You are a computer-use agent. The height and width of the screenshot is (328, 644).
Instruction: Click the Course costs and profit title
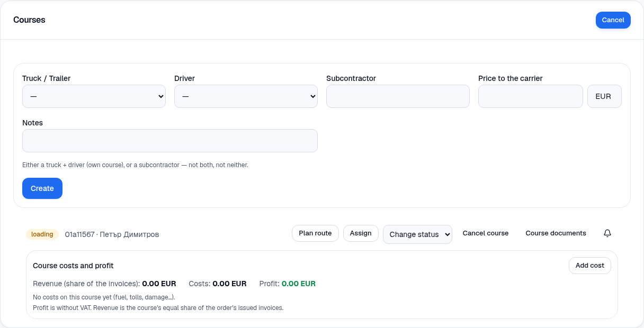(x=73, y=266)
